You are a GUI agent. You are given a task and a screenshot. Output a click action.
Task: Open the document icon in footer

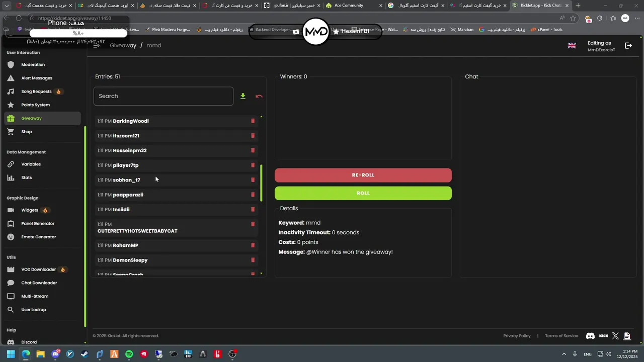click(x=627, y=336)
